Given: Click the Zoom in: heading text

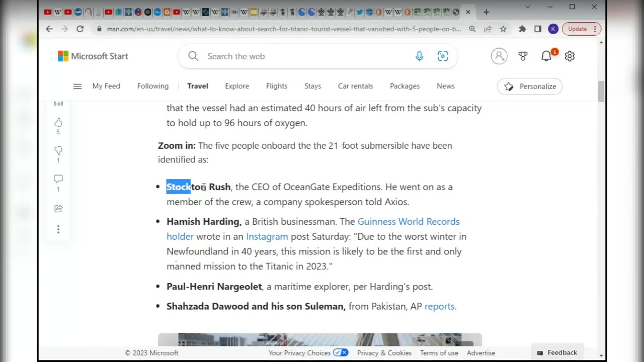Looking at the screenshot, I should (x=177, y=146).
